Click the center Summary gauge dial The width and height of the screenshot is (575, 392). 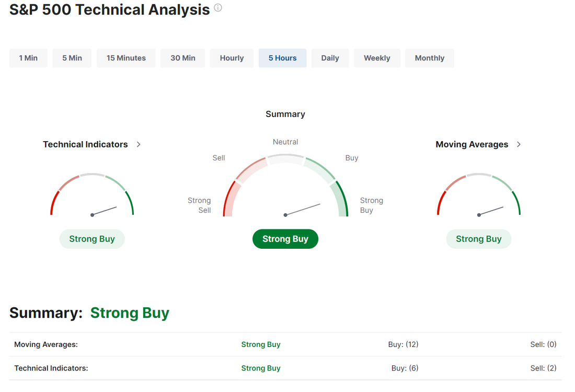tap(285, 188)
